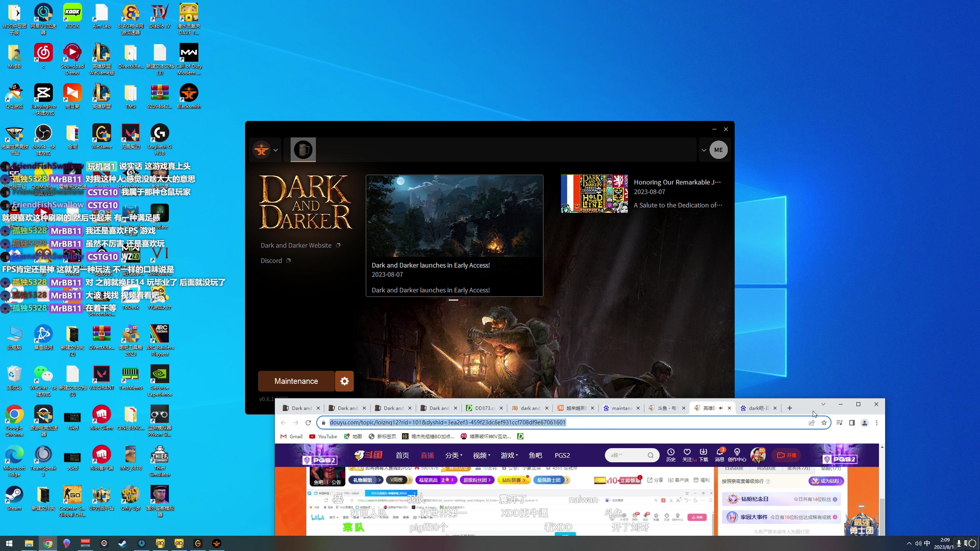980x551 pixels.
Task: Click the Douyu 鱼吧 menu item
Action: pos(535,455)
